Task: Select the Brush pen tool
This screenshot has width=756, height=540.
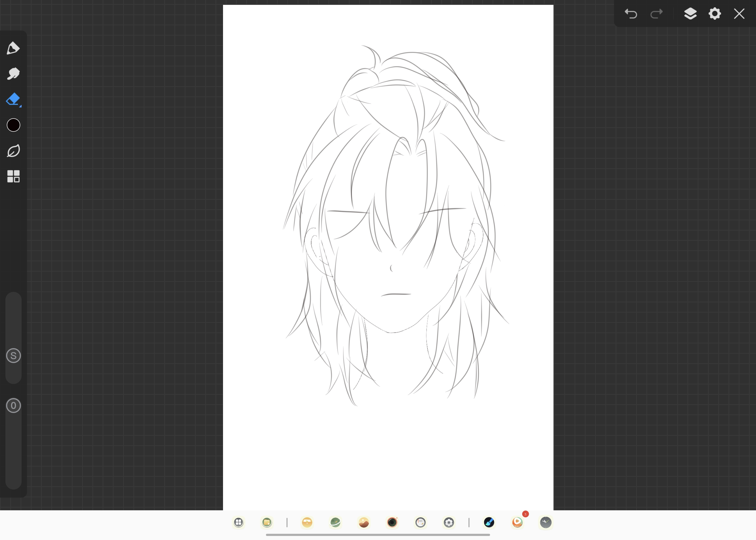Action: [x=13, y=48]
